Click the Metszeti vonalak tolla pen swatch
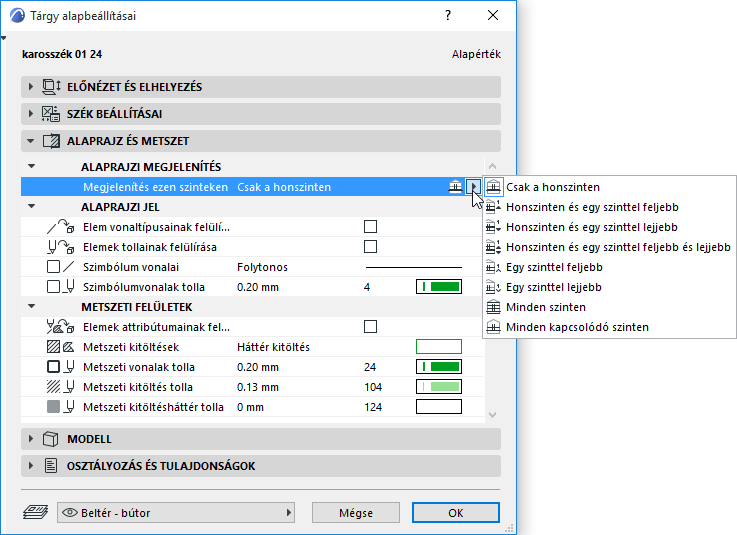This screenshot has width=737, height=535. (439, 366)
